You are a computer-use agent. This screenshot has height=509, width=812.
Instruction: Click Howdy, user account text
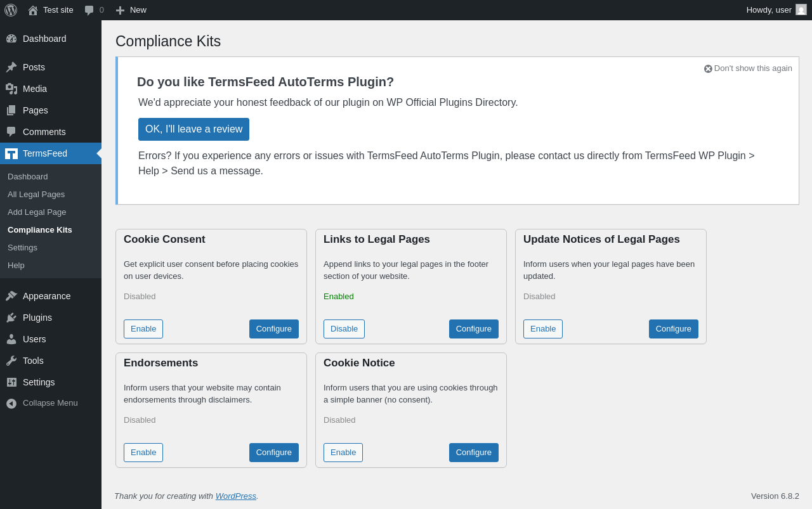pos(769,10)
